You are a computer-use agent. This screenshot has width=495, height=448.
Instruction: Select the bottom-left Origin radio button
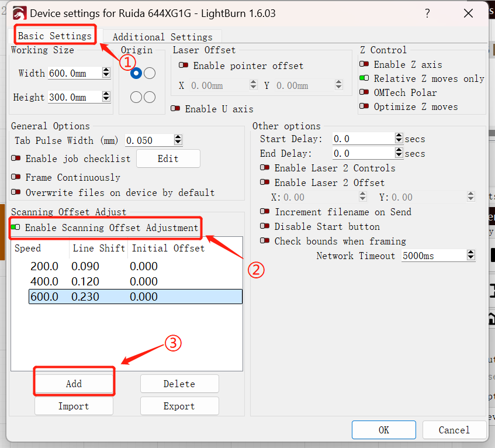136,97
